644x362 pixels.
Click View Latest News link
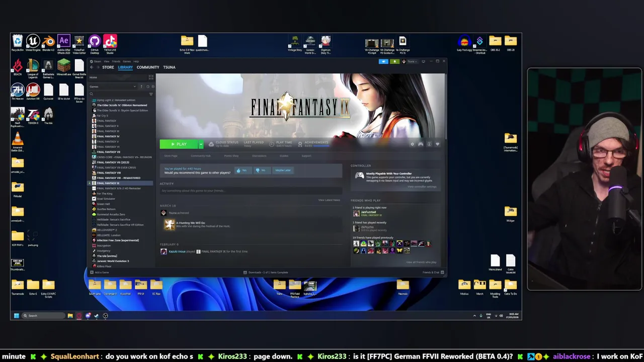pyautogui.click(x=329, y=200)
